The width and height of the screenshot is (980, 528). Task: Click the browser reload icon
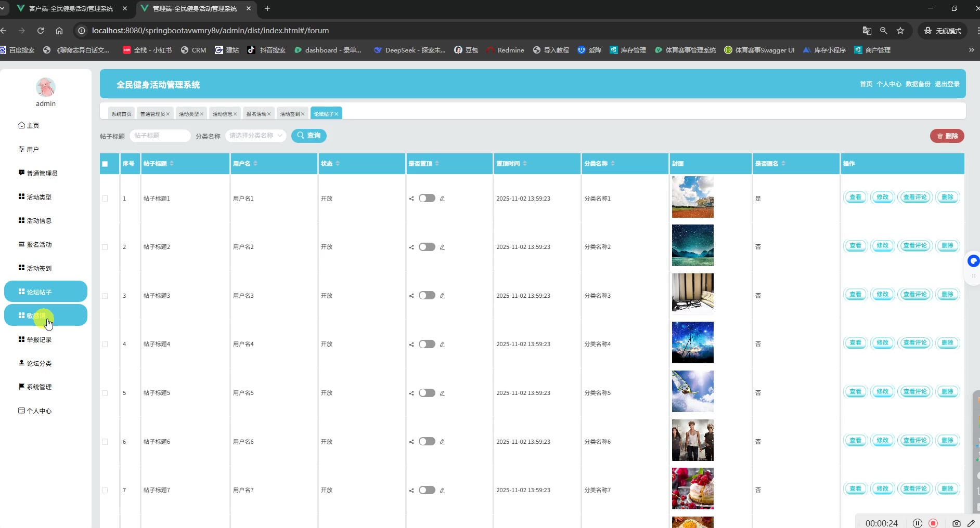tap(41, 31)
